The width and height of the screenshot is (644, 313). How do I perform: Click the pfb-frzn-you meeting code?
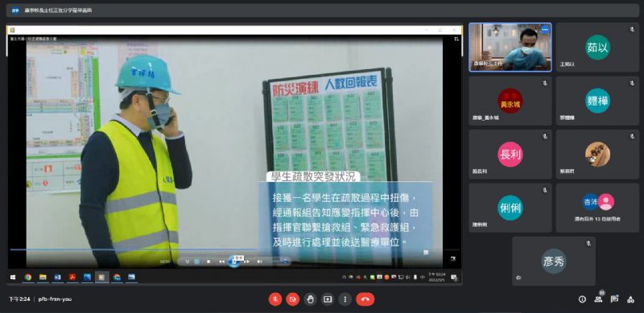click(55, 299)
